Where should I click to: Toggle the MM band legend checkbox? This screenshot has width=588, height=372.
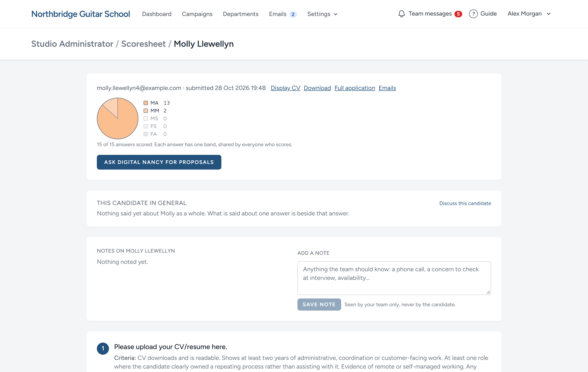145,111
